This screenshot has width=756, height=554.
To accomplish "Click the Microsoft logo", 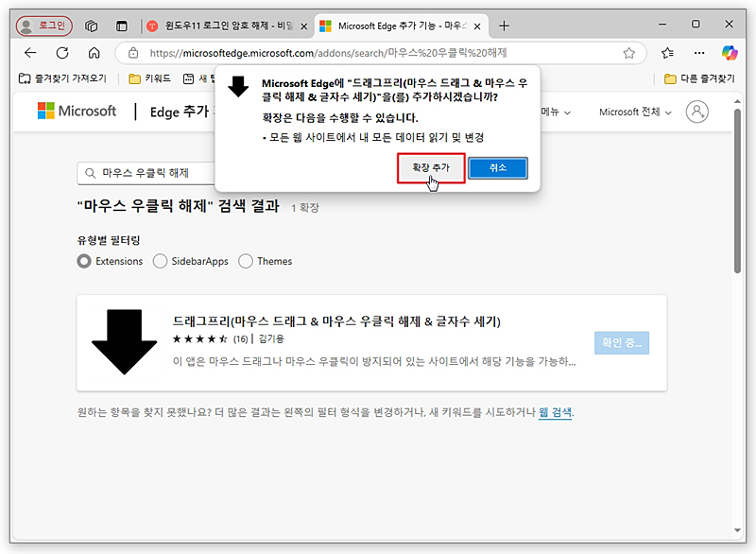I will pos(77,111).
